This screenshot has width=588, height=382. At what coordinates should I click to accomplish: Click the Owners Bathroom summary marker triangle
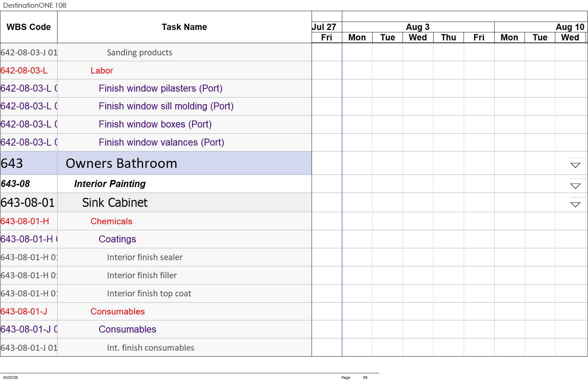tap(575, 165)
